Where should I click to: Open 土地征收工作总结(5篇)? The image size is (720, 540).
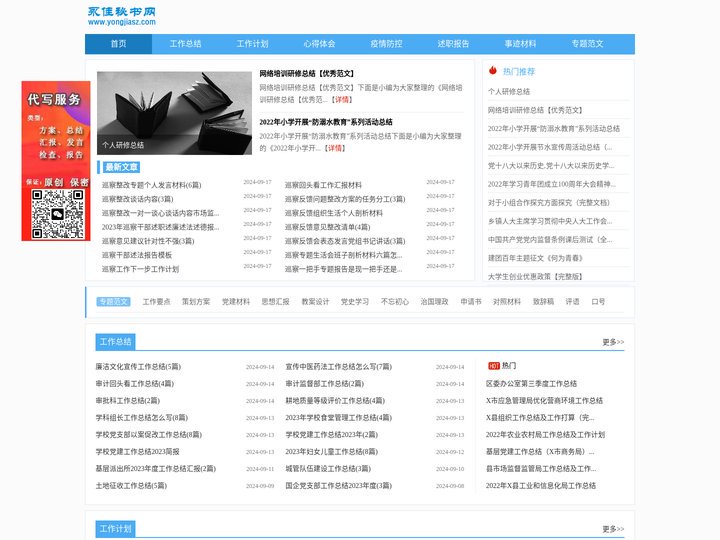[131, 485]
